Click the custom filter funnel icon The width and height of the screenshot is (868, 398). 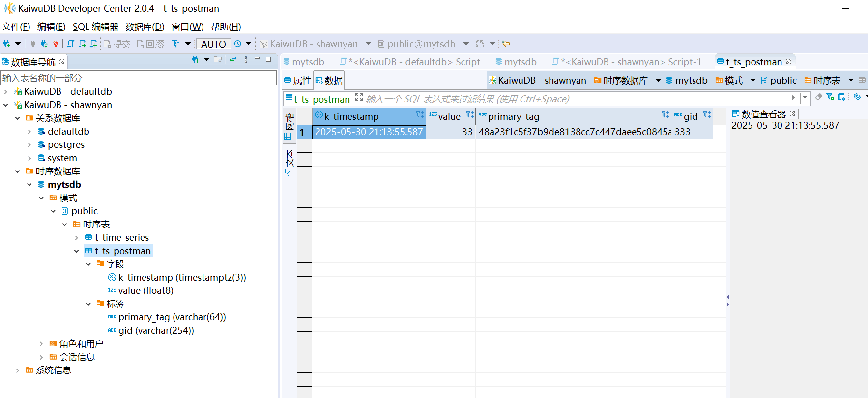[x=830, y=97]
